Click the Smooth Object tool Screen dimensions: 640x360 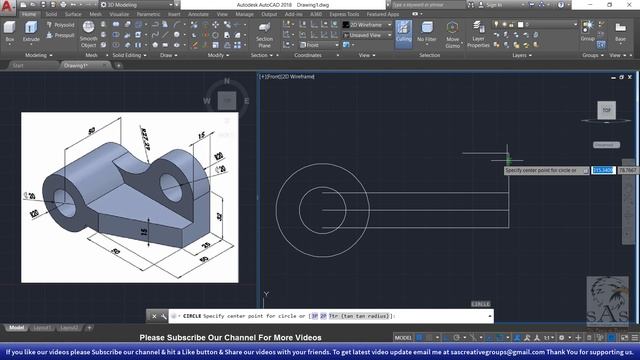[89, 34]
